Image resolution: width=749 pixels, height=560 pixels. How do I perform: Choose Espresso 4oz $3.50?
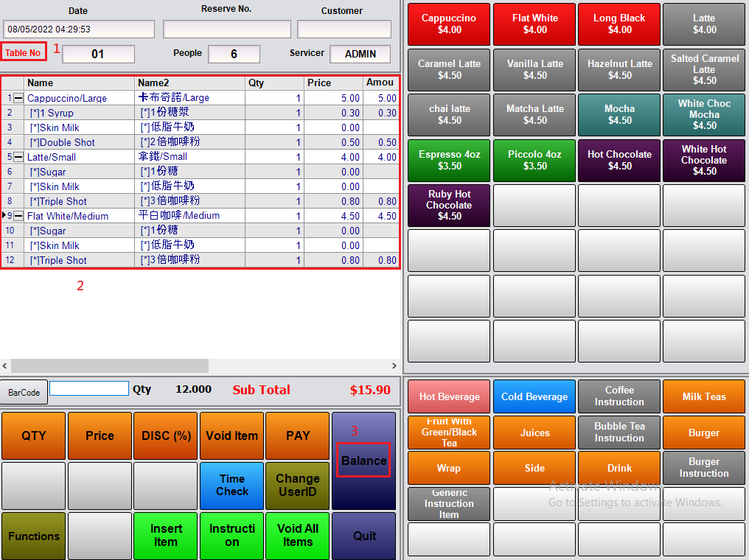tap(449, 161)
